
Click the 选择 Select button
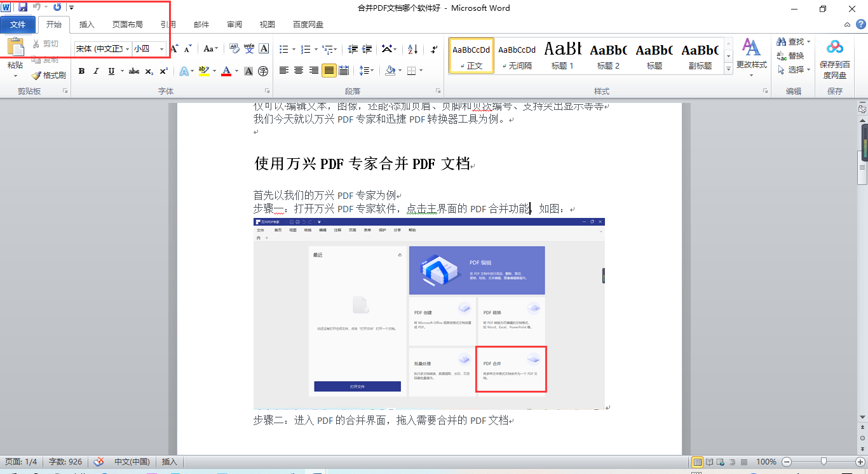[x=793, y=70]
